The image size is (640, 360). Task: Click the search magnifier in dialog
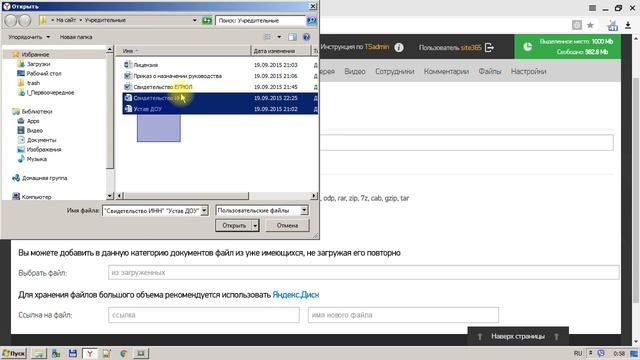[311, 20]
